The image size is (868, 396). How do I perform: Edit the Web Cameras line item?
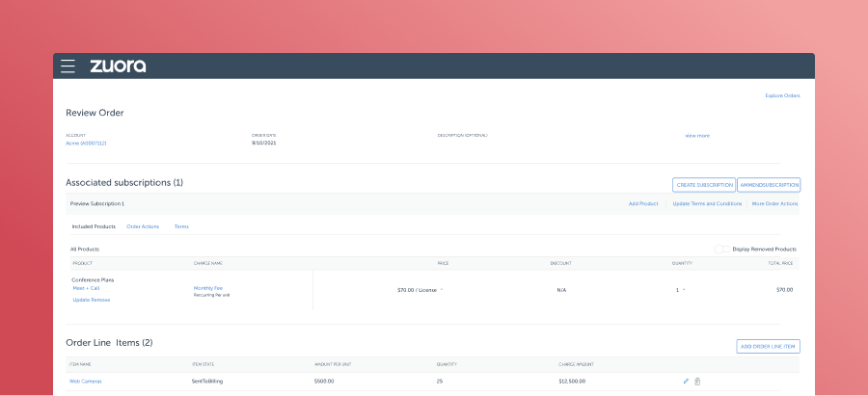tap(686, 382)
